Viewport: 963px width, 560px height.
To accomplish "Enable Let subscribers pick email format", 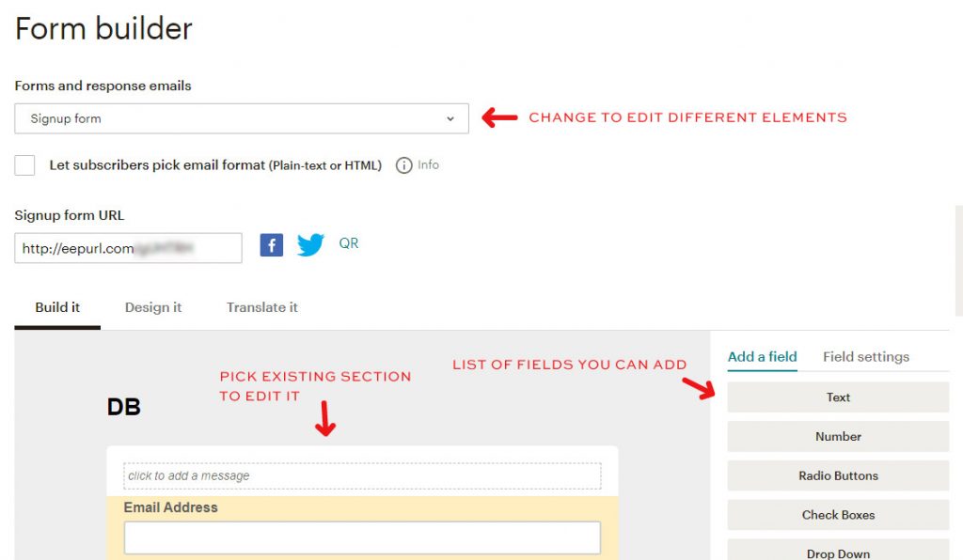I will [25, 165].
